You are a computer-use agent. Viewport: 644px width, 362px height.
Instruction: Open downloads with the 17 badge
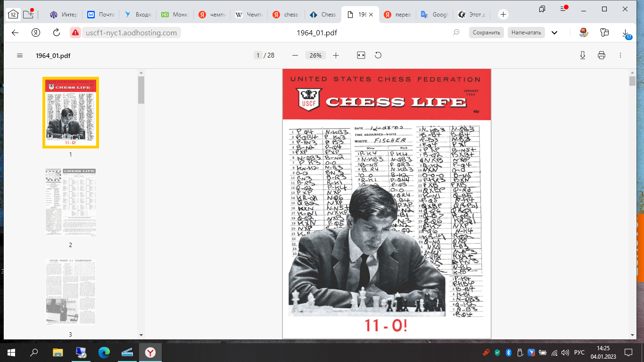[x=627, y=33]
